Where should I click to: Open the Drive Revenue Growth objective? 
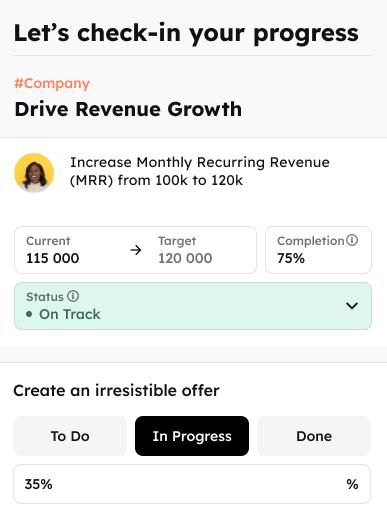tap(128, 109)
